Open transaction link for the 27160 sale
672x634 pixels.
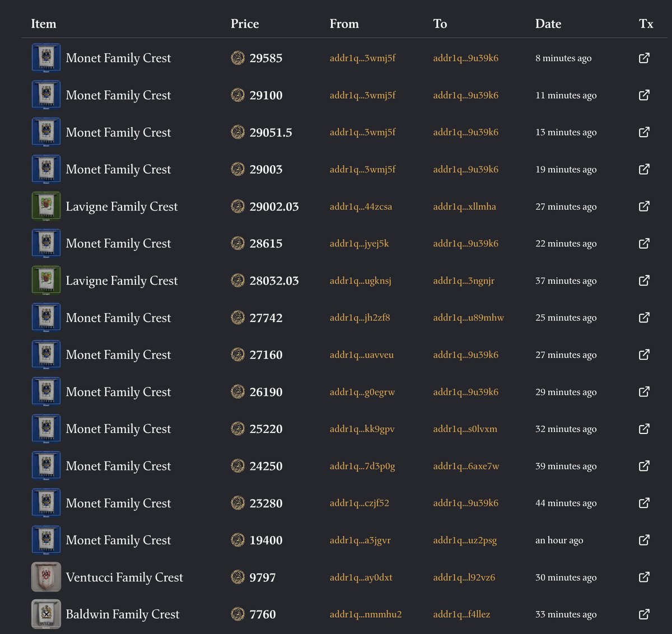click(644, 354)
